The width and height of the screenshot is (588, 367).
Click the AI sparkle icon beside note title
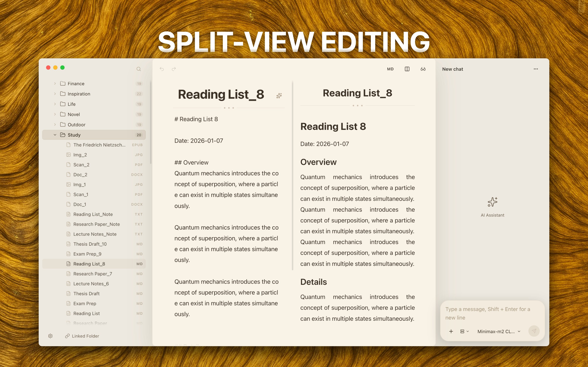(279, 96)
